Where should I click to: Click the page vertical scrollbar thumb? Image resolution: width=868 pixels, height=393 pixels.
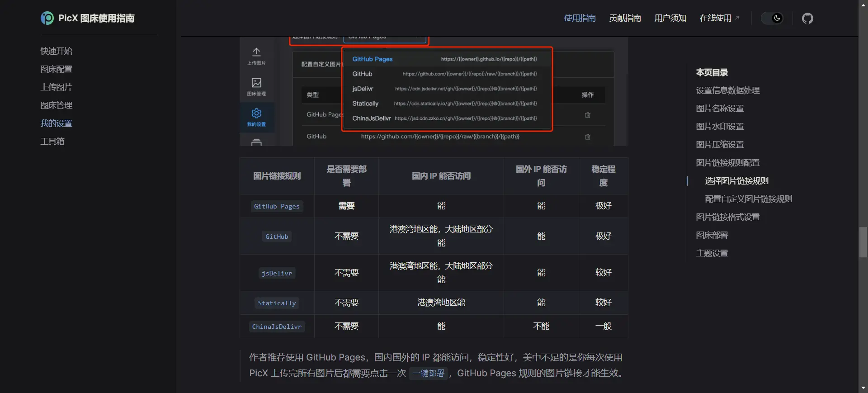(863, 242)
